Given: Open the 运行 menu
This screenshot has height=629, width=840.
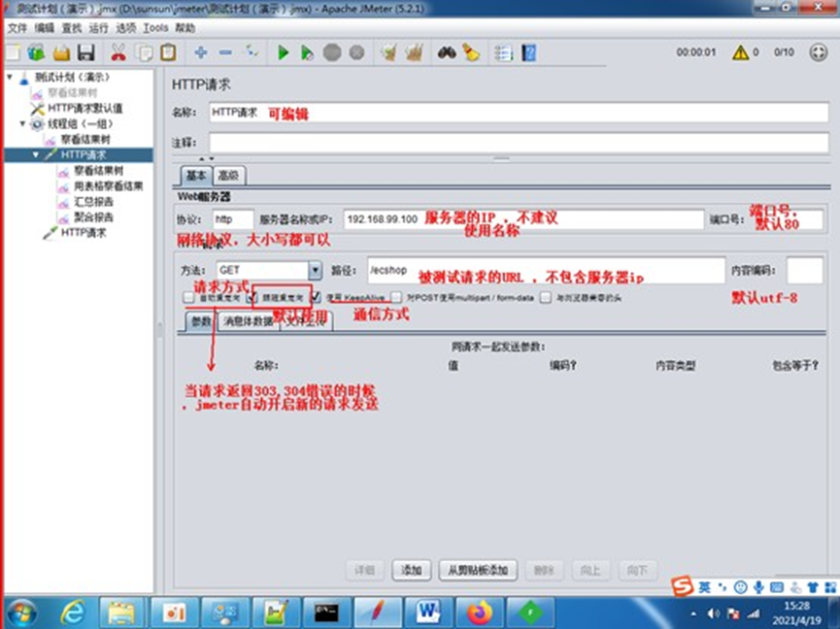Looking at the screenshot, I should pyautogui.click(x=99, y=28).
